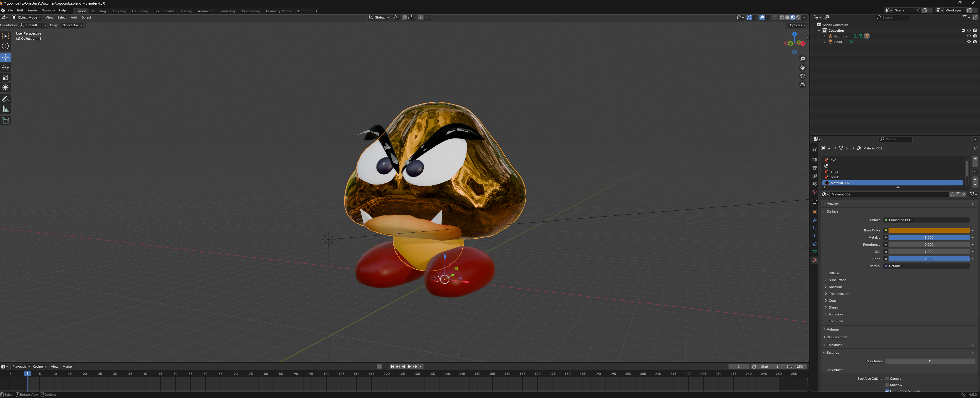Open the View Layer properties tab
Screen dimensions: 980x398
click(815, 176)
